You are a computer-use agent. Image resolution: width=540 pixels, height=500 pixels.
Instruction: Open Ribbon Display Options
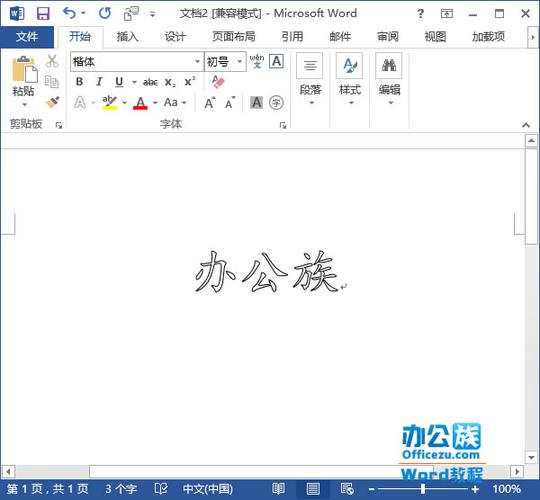click(447, 14)
